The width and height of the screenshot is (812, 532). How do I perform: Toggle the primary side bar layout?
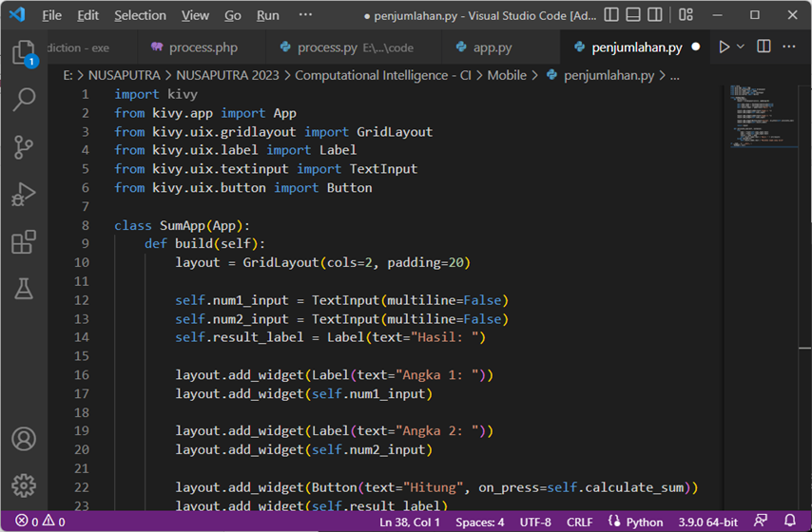coord(611,15)
